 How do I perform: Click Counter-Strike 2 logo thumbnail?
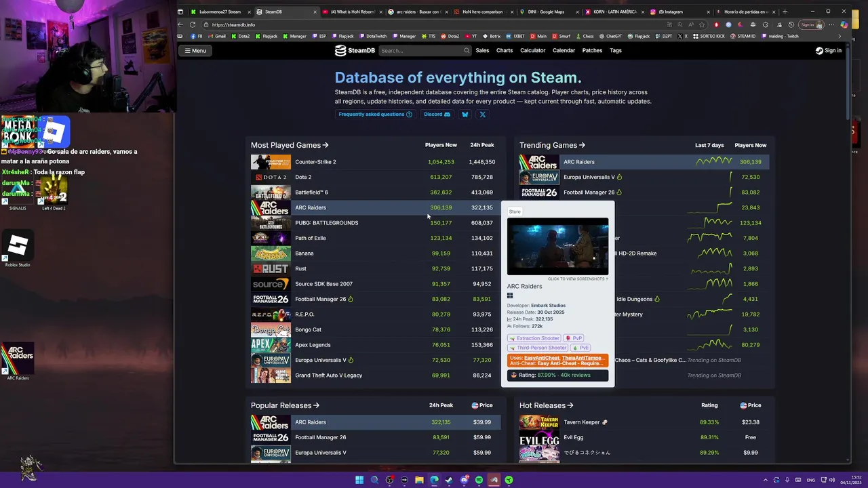[271, 162]
